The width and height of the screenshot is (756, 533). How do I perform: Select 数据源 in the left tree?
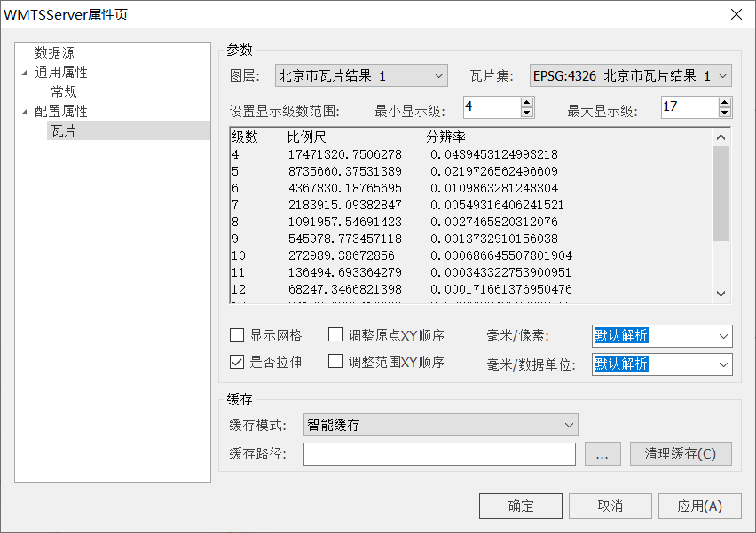pos(54,53)
